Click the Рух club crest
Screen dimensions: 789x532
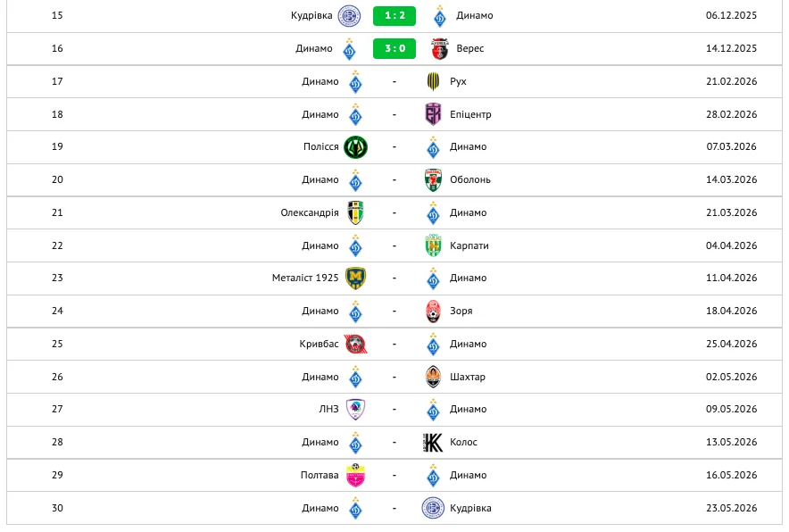(433, 82)
